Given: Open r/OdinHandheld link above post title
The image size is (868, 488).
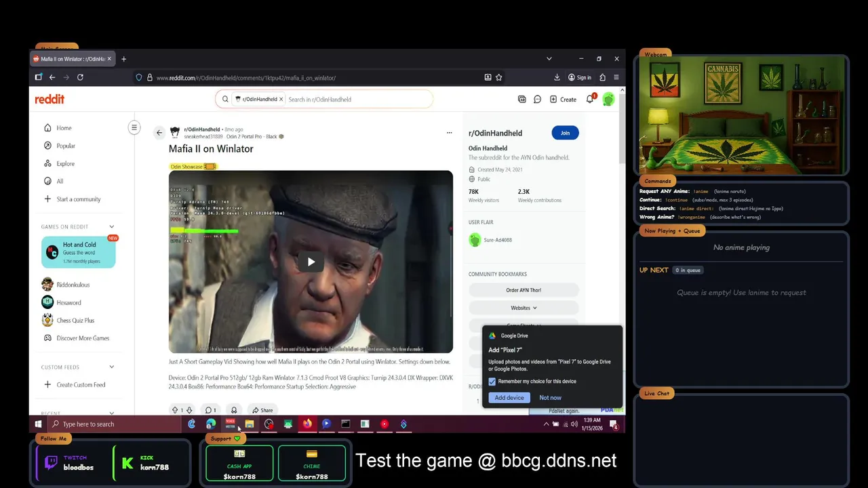Looking at the screenshot, I should coord(202,129).
